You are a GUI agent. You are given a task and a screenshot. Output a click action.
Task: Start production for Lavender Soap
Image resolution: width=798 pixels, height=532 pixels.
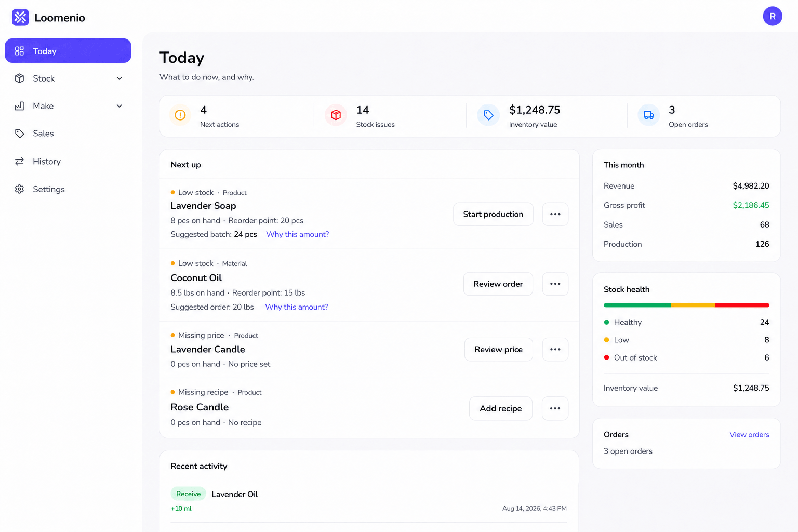493,214
